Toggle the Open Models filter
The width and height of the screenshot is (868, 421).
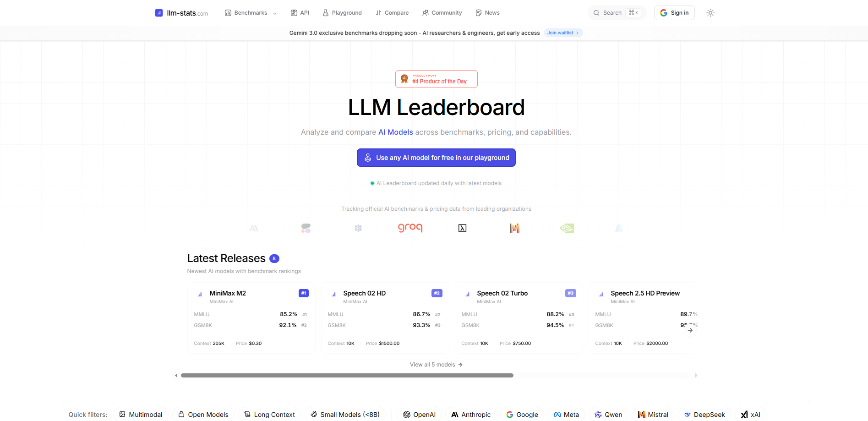pyautogui.click(x=203, y=414)
